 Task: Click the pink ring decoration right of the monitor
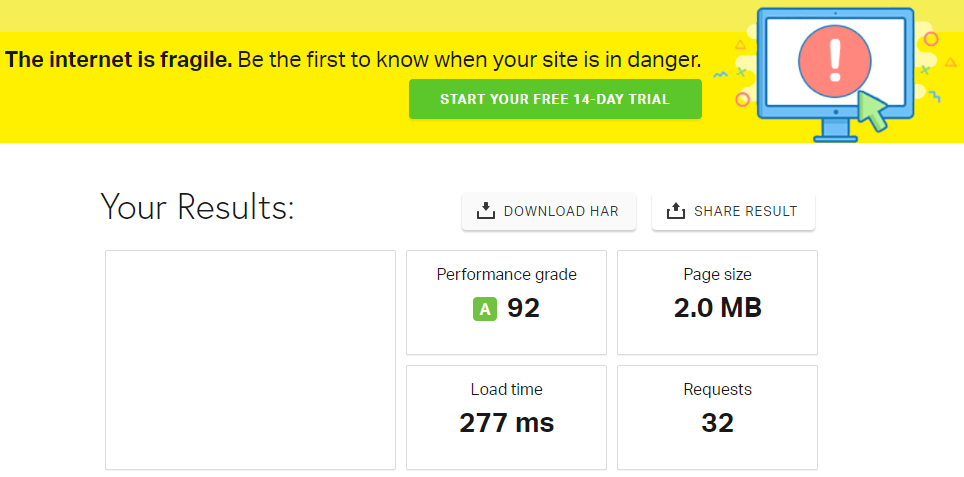coord(931,39)
